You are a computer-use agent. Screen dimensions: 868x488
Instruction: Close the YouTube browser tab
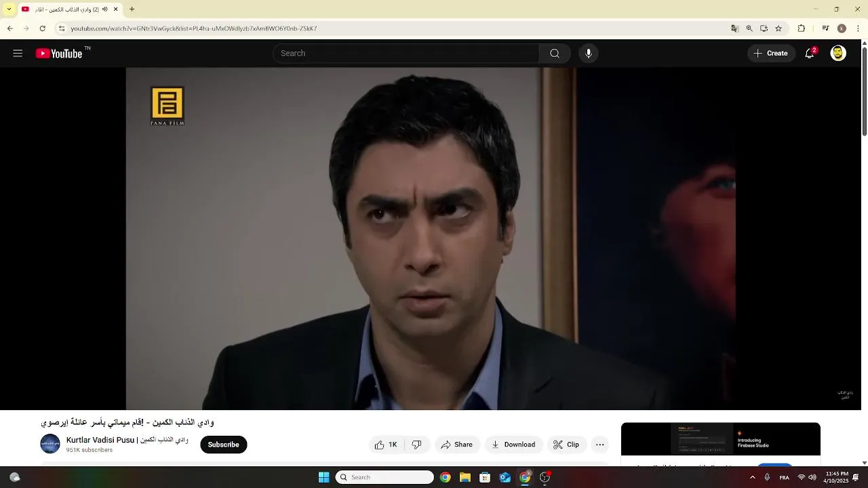pyautogui.click(x=115, y=9)
